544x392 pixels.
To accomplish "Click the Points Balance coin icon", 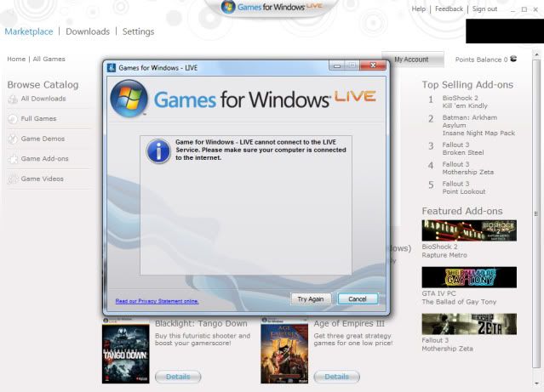I will click(x=513, y=59).
